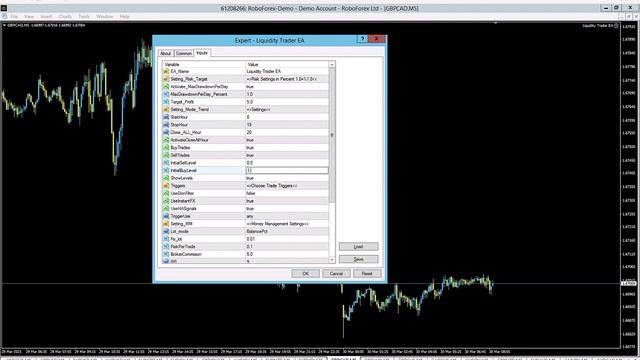Open the File menu
The width and height of the screenshot is (640, 360).
click(x=14, y=17)
